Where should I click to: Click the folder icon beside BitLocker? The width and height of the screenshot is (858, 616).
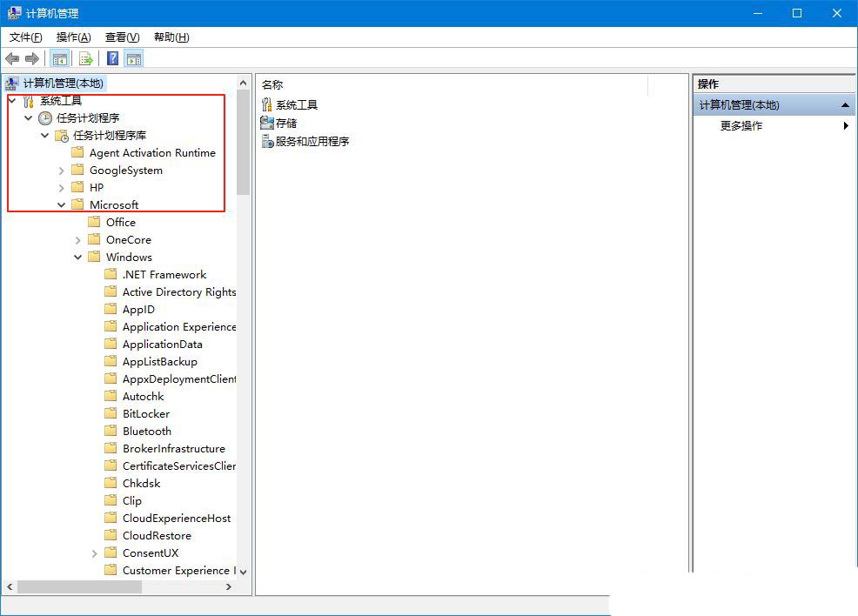pos(111,413)
